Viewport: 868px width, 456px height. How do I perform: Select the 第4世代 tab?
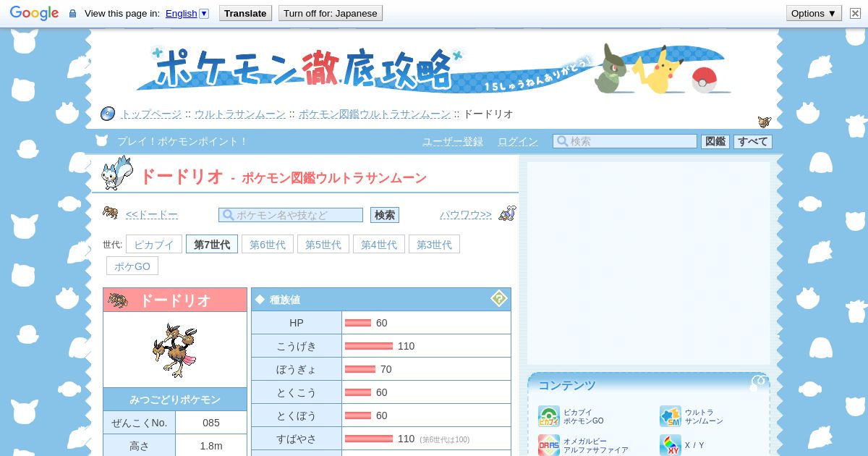click(x=379, y=245)
